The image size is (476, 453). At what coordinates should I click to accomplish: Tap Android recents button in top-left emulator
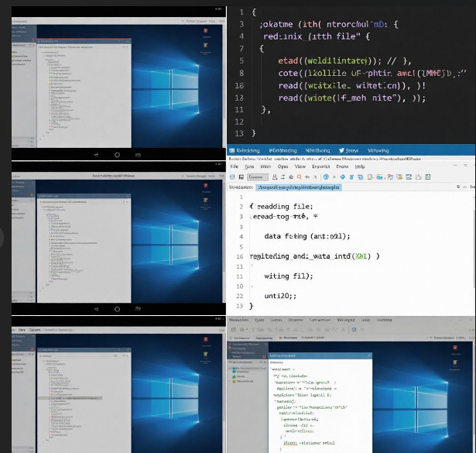pos(138,155)
